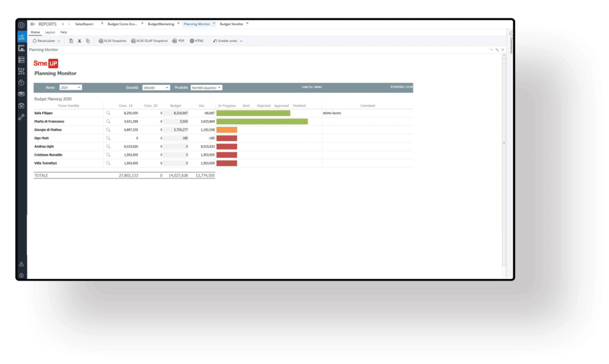Switch to the SalesReport tab
Screen dimensions: 609x364
click(x=84, y=24)
